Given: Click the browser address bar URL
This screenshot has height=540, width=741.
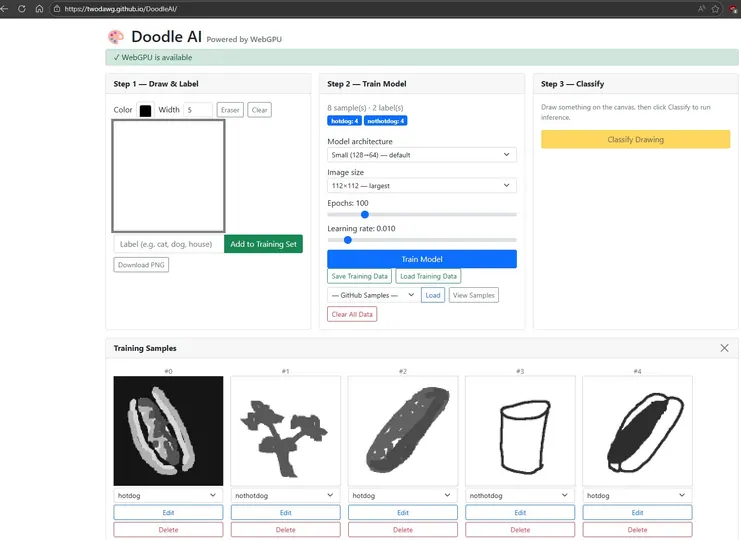Looking at the screenshot, I should coord(121,9).
